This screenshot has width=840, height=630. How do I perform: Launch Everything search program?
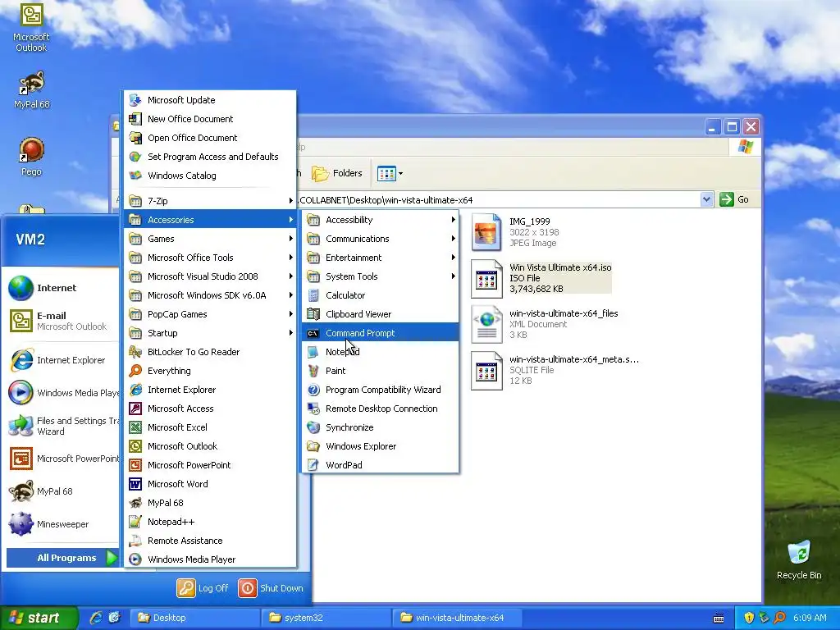210,370
